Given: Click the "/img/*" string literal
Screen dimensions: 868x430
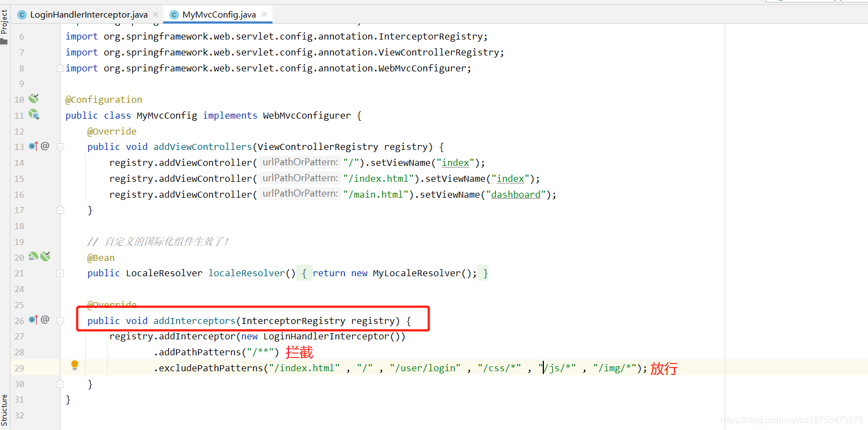Looking at the screenshot, I should point(615,368).
